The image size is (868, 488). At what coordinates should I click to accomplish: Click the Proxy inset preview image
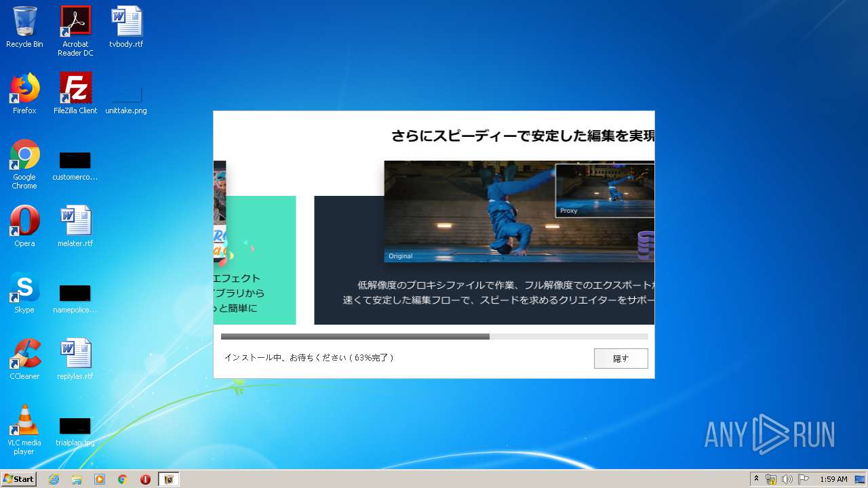[605, 190]
